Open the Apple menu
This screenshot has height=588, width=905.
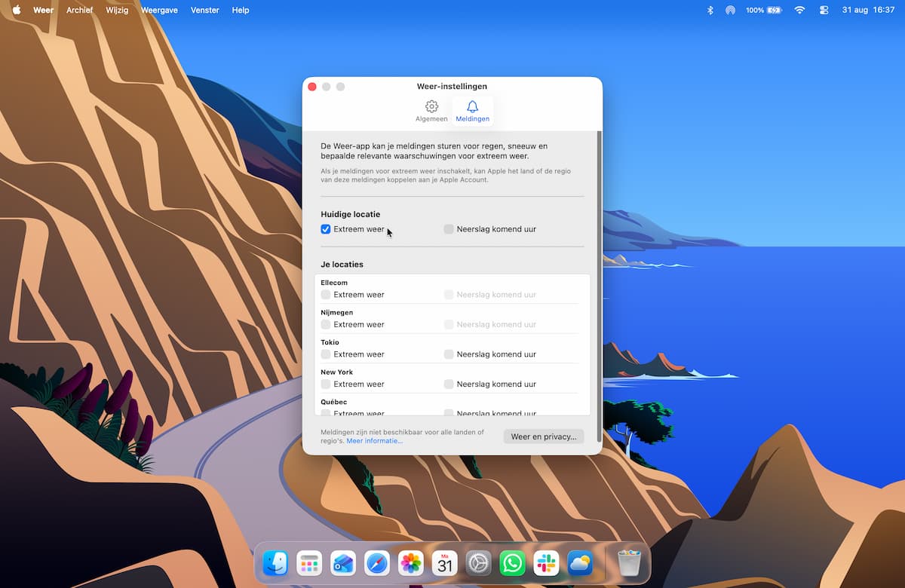[x=16, y=10]
